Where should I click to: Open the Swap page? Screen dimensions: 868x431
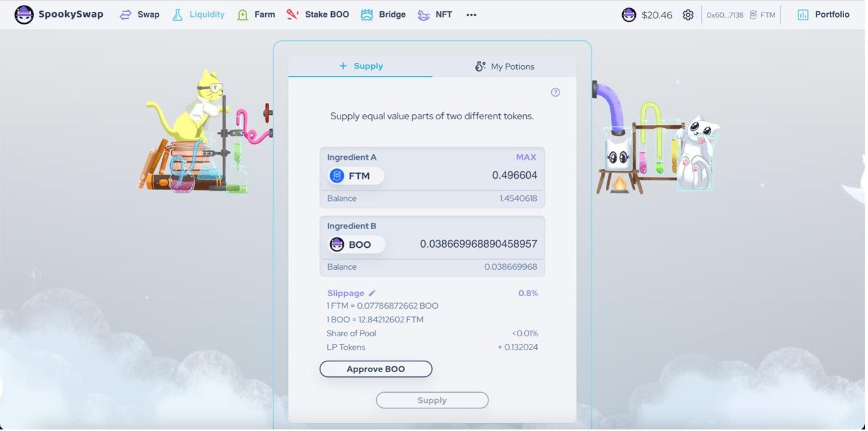tap(140, 14)
